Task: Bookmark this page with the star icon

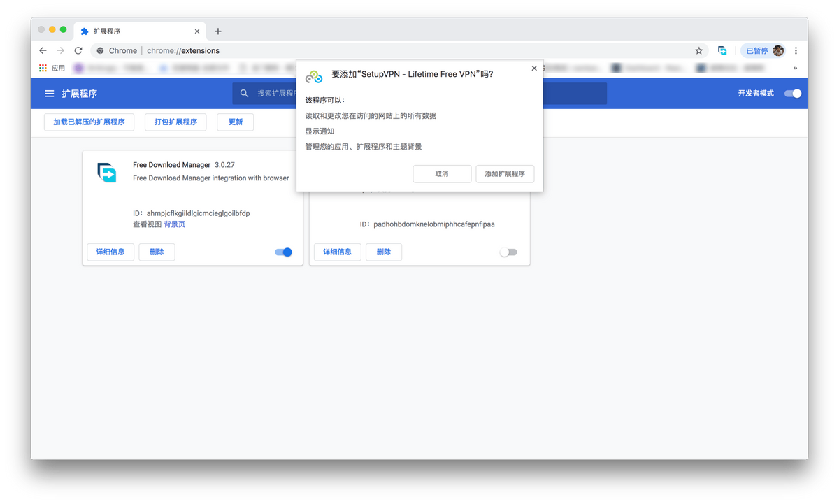Action: pos(698,50)
